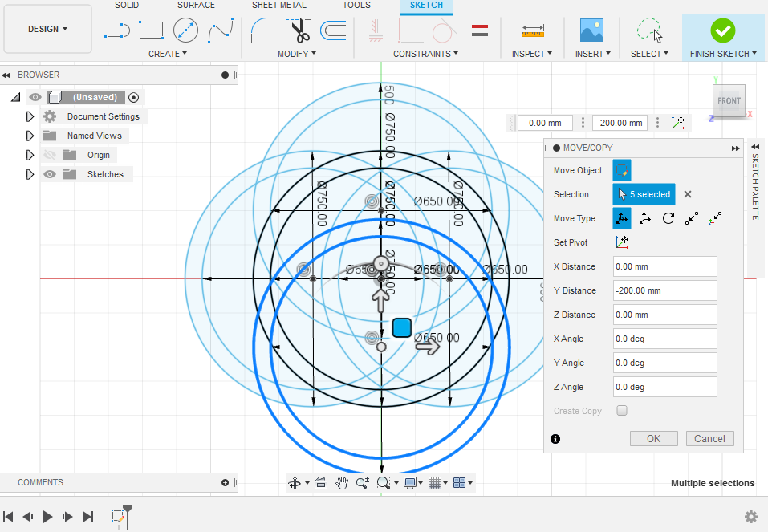Apply the Perpendicular corner constraint
The image size is (768, 532).
pos(410,30)
